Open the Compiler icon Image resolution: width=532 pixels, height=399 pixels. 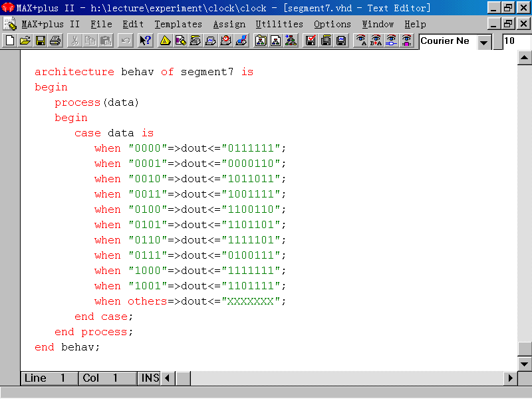pos(196,41)
